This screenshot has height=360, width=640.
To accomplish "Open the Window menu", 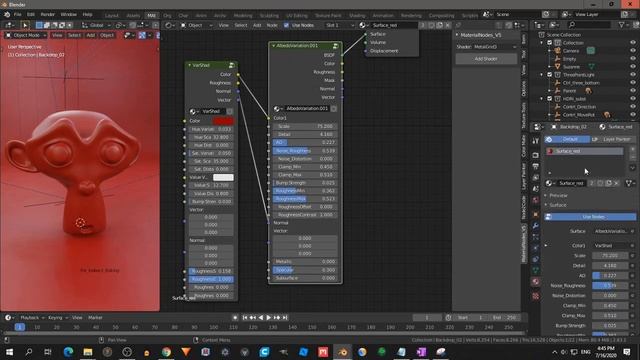I will [69, 14].
